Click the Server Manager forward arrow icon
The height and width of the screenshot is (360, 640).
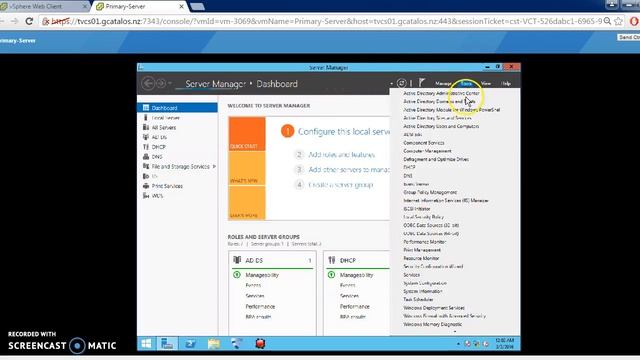pos(161,83)
